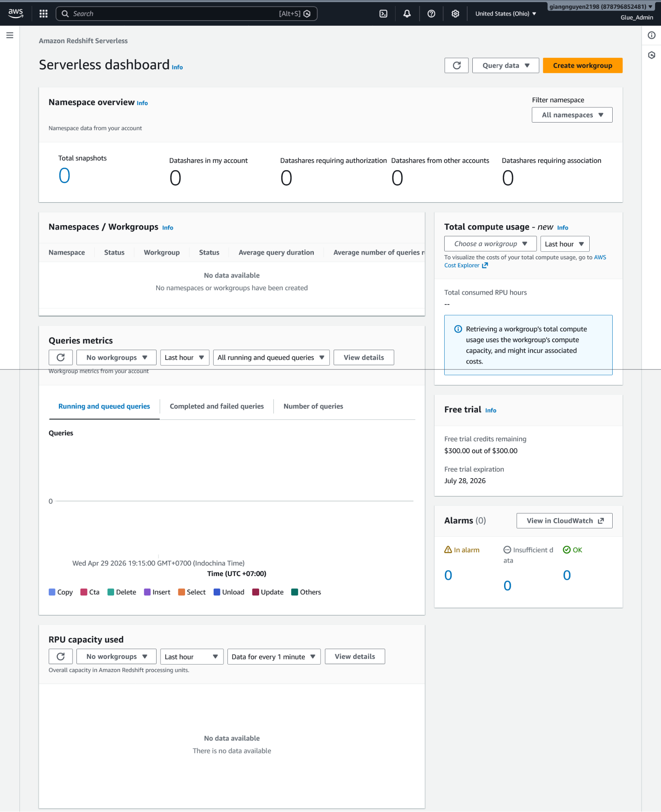
Task: Expand the All namespaces filter
Action: tap(572, 115)
